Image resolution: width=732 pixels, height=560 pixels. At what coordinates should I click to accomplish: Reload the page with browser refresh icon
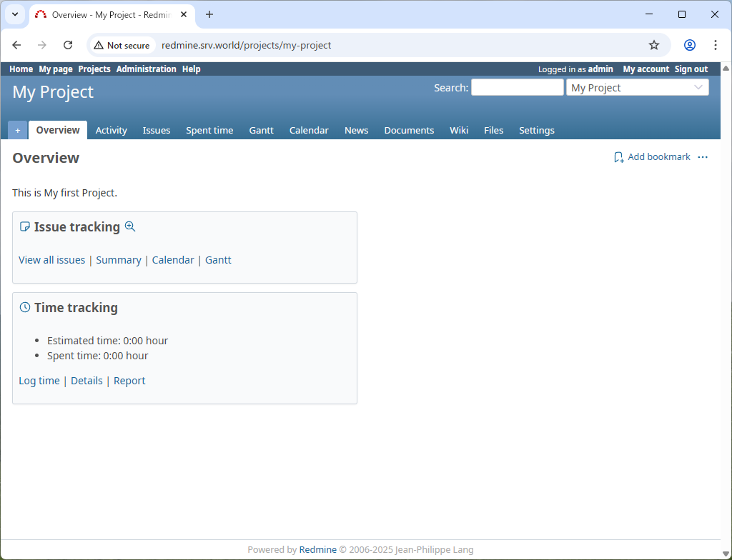click(x=68, y=45)
